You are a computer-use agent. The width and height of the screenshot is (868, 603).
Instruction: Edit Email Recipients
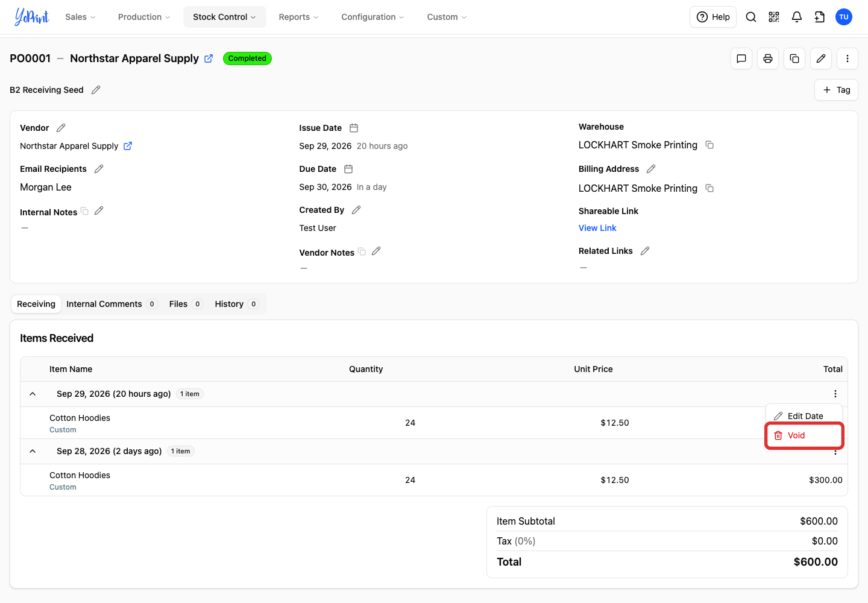coord(99,169)
